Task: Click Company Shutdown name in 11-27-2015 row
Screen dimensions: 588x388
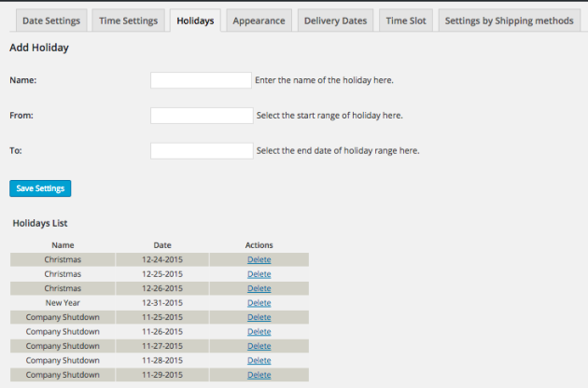Action: 63,346
